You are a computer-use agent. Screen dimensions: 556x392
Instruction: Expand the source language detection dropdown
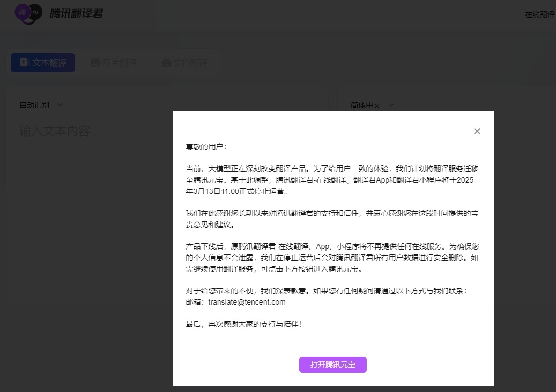41,105
